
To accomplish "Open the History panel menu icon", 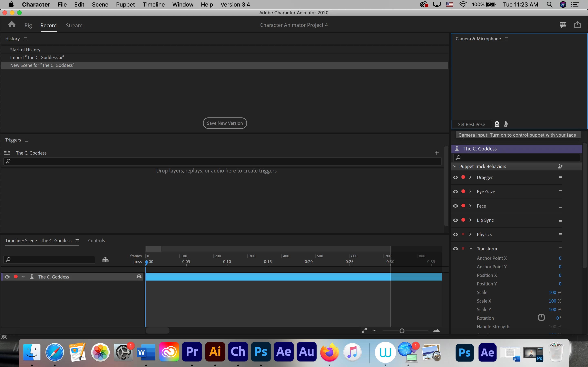I will click(25, 39).
